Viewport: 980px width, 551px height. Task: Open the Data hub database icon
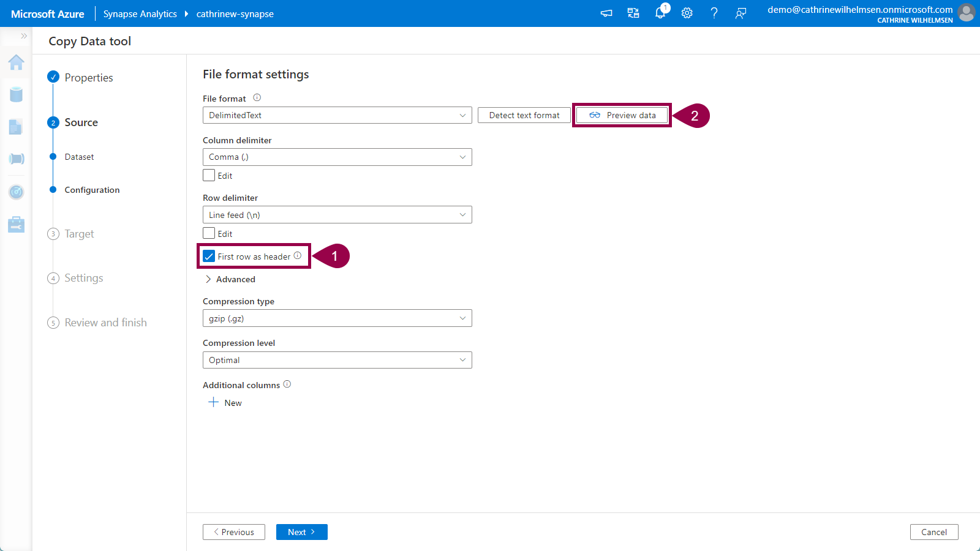point(17,94)
